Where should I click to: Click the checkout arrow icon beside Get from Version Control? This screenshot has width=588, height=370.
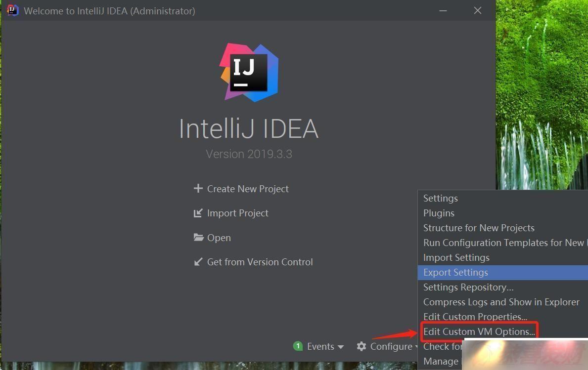point(198,262)
